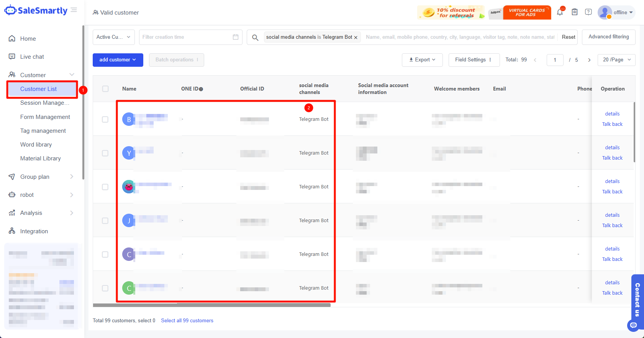
Task: Click Advanced filtering button
Action: pos(608,37)
